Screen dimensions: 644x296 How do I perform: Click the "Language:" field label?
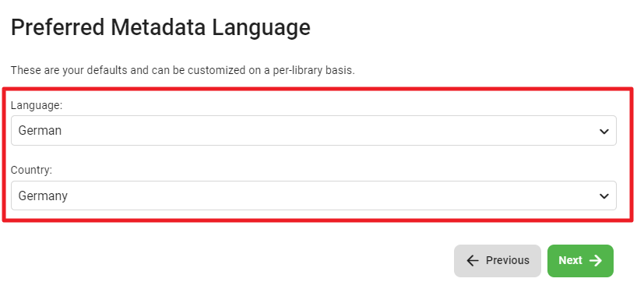(x=37, y=105)
